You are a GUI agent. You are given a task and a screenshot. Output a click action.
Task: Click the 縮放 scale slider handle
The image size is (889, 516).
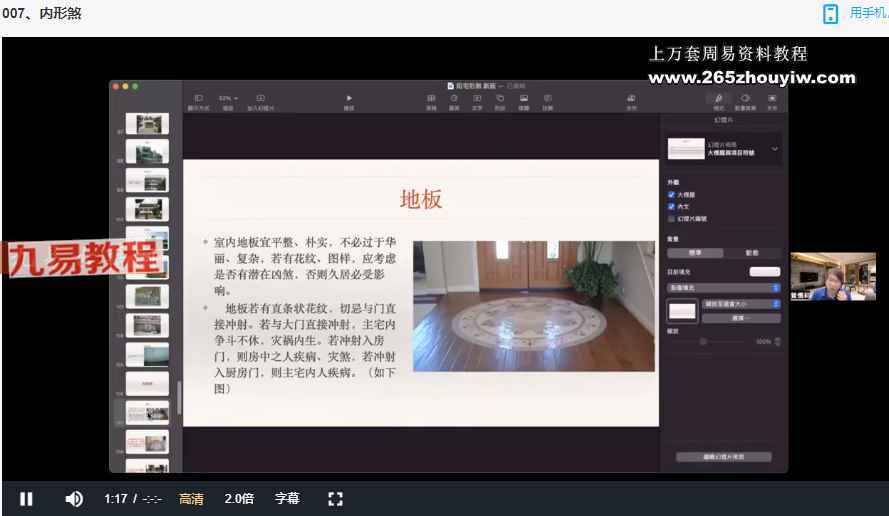coord(703,341)
